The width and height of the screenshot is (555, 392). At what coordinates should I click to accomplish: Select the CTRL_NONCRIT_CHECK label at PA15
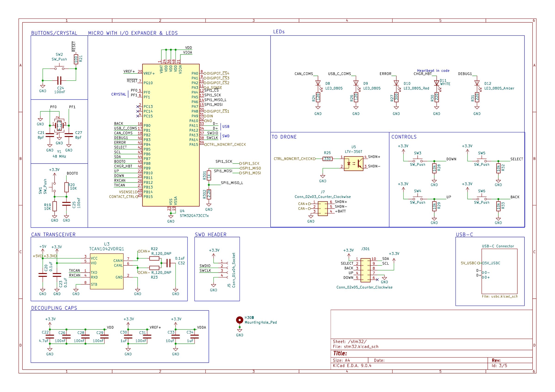pyautogui.click(x=225, y=144)
